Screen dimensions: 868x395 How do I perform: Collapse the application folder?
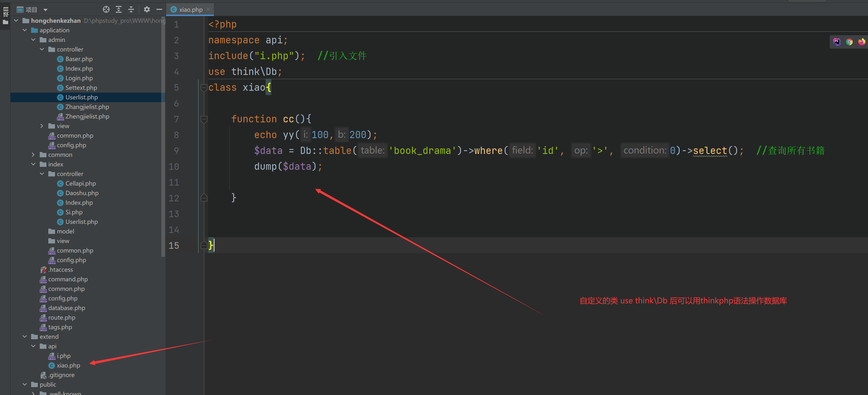pos(25,30)
